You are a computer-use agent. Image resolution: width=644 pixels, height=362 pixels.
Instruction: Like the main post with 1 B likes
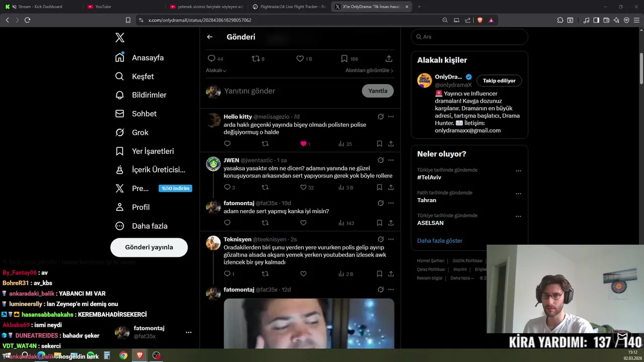click(304, 59)
